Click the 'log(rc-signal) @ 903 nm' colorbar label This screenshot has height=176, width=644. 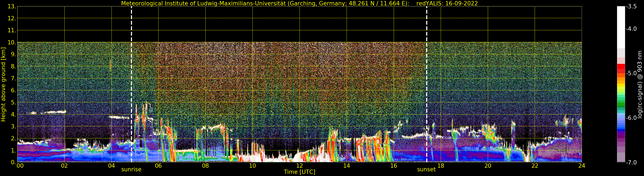click(x=640, y=84)
